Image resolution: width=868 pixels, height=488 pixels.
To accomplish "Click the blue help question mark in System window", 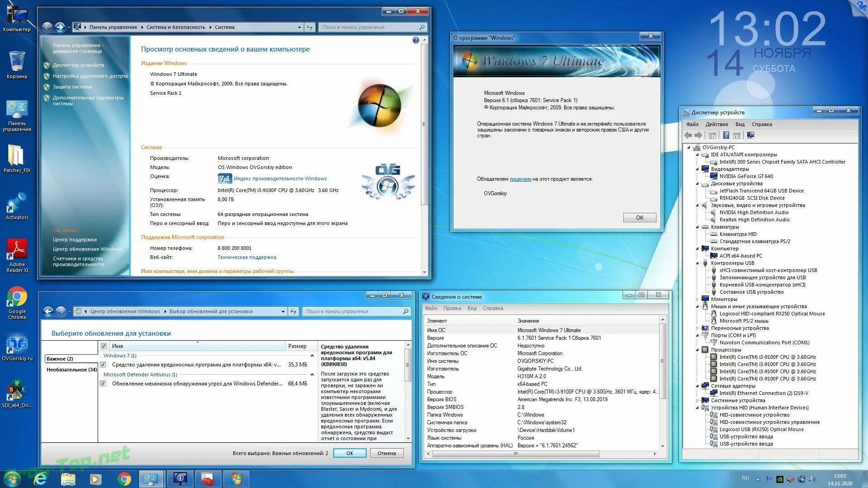I will point(415,40).
